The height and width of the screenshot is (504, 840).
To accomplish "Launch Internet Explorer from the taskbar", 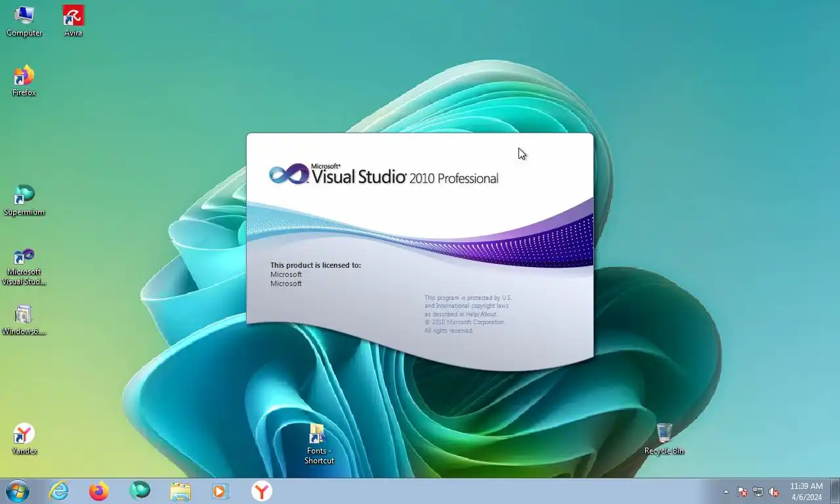I will tap(58, 491).
